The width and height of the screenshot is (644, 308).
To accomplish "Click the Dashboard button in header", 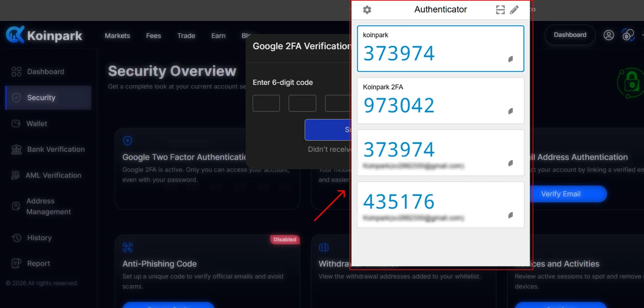I will point(570,35).
